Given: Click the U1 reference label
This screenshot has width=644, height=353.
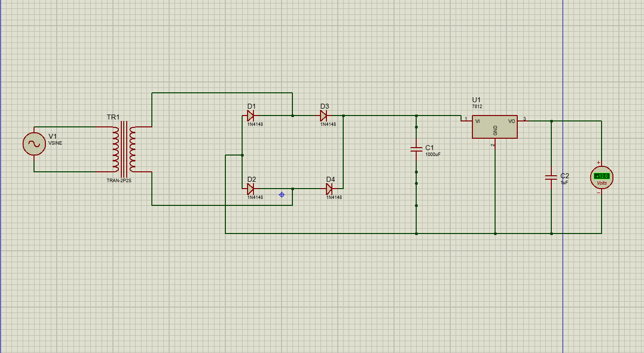Looking at the screenshot, I should pyautogui.click(x=477, y=100).
